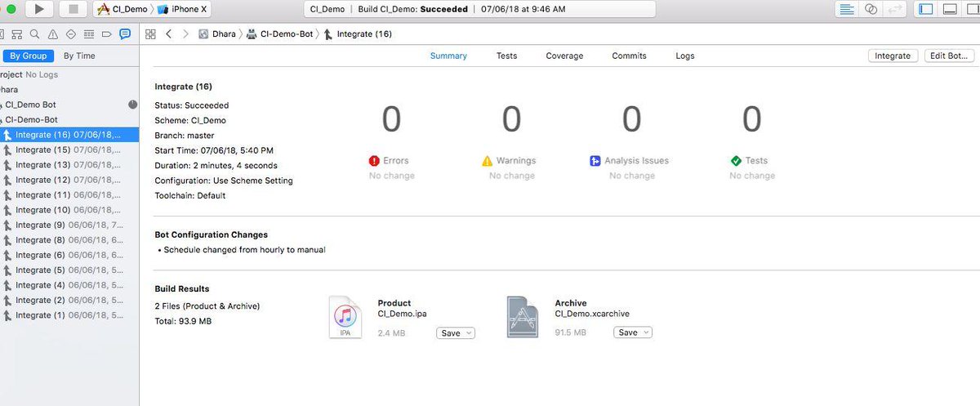Image resolution: width=980 pixels, height=406 pixels.
Task: Click the Edit Bot... button
Action: (949, 56)
